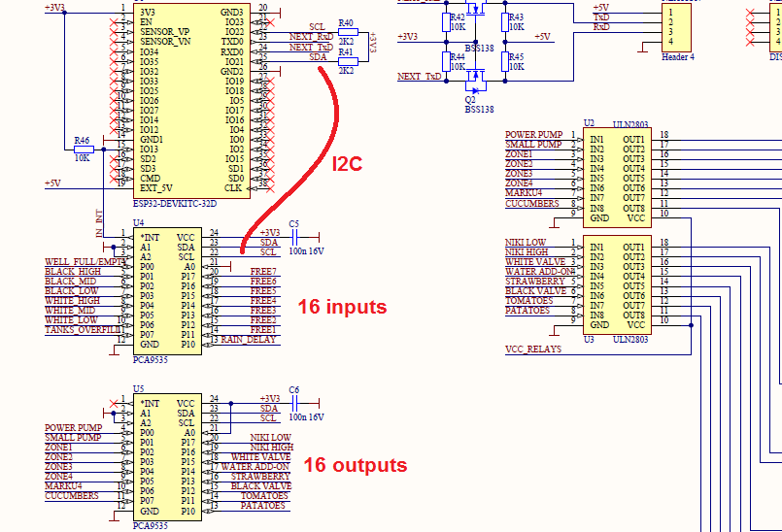Click resistor R44 10K
Screen dimensions: 782x532
point(446,61)
